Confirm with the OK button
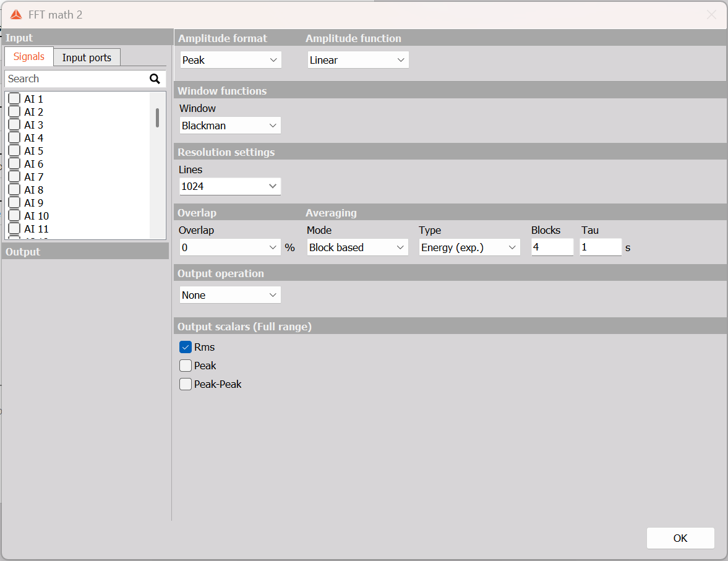The width and height of the screenshot is (728, 561). (680, 538)
